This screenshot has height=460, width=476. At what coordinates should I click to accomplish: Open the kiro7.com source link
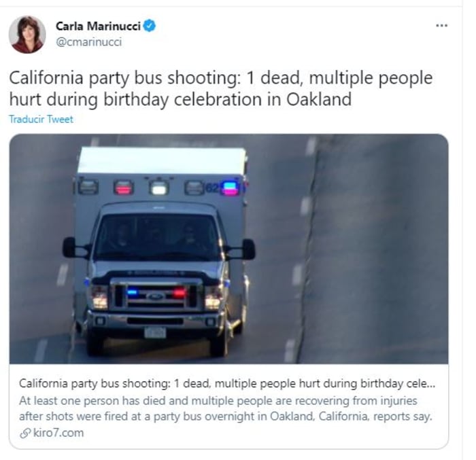pyautogui.click(x=58, y=433)
